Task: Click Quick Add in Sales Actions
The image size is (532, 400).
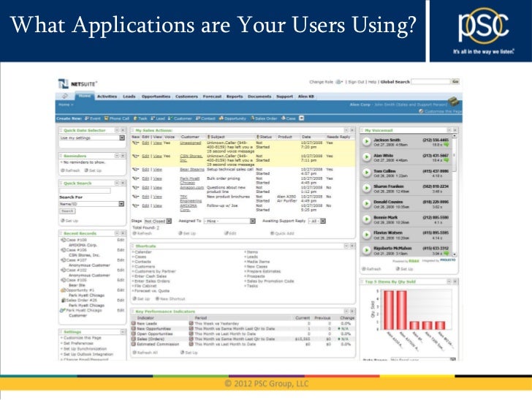Action: tap(282, 233)
